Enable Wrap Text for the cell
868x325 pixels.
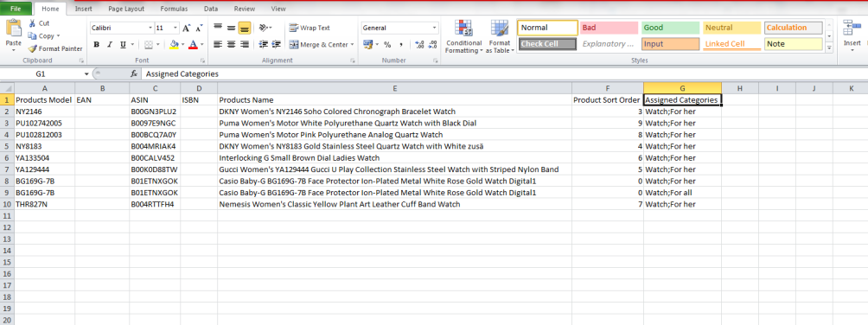[x=310, y=28]
